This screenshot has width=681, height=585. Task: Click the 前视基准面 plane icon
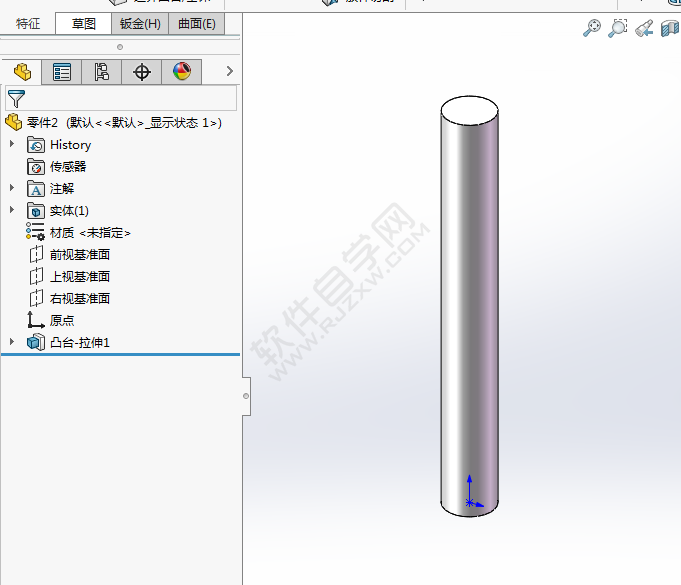tap(36, 254)
